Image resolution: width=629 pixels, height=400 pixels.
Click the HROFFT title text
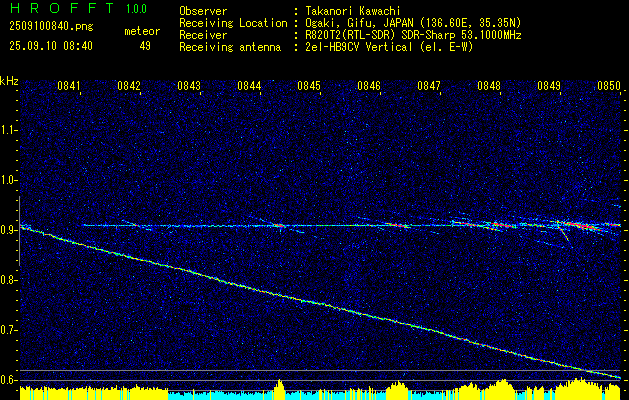62,9
